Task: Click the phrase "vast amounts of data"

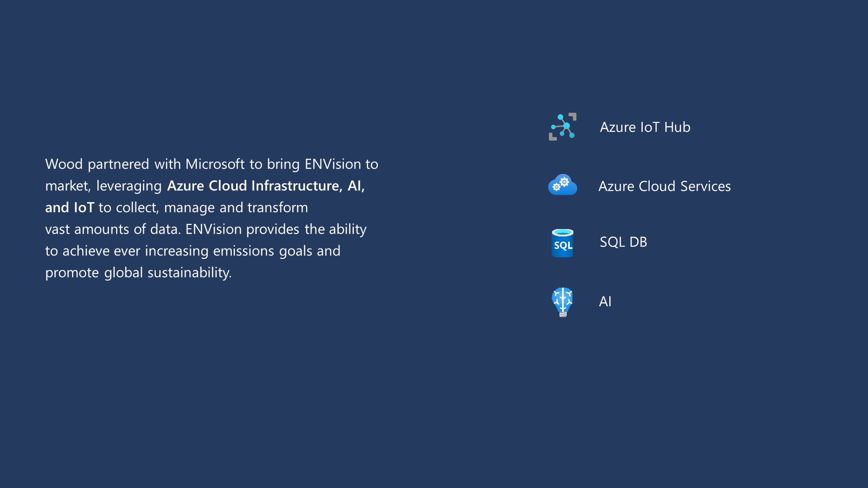Action: coord(112,229)
